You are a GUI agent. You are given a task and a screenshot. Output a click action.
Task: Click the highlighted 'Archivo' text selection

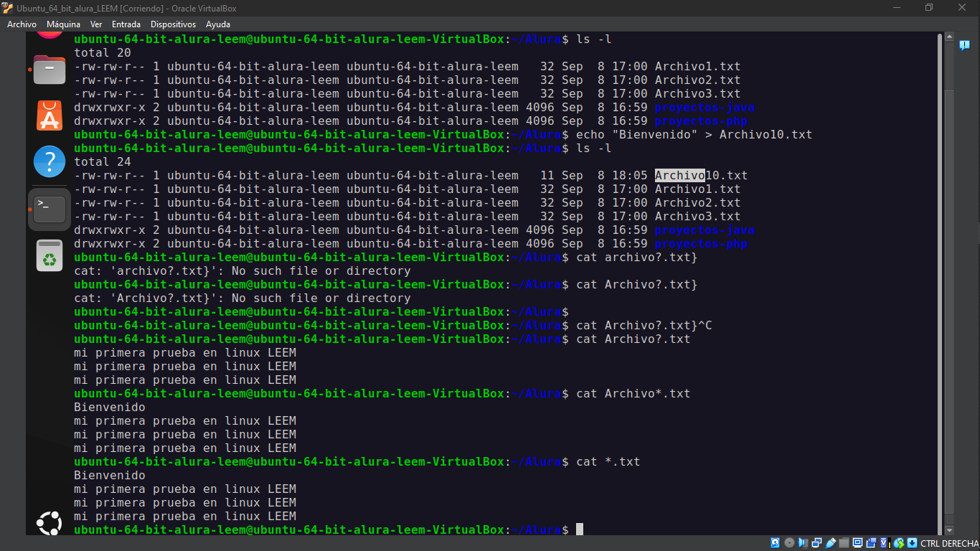click(679, 175)
